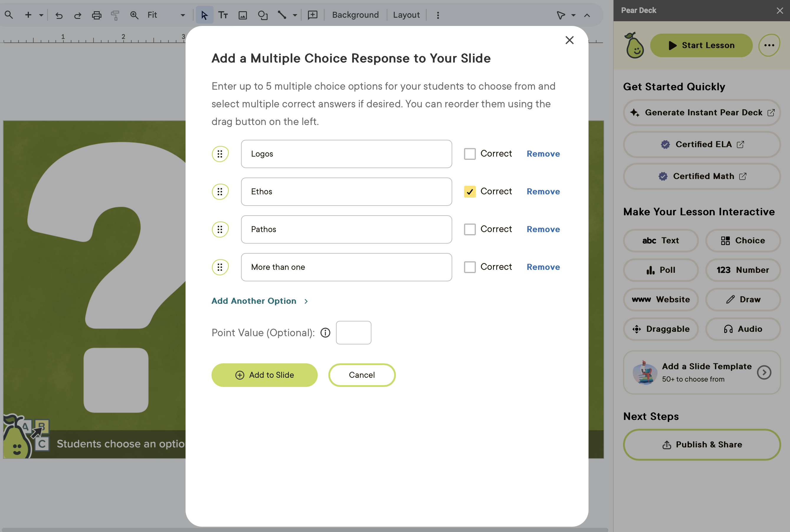This screenshot has width=790, height=532.
Task: Expand the line tool dropdown arrow
Action: point(294,15)
